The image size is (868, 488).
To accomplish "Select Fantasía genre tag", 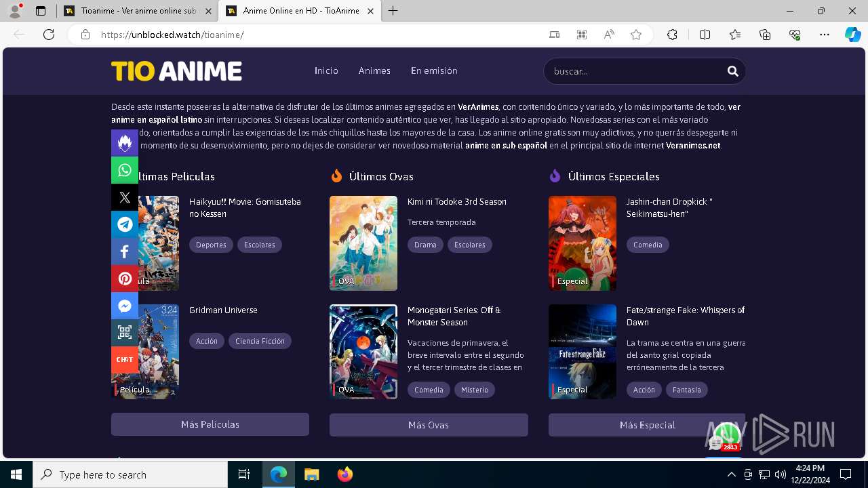I will tap(687, 390).
